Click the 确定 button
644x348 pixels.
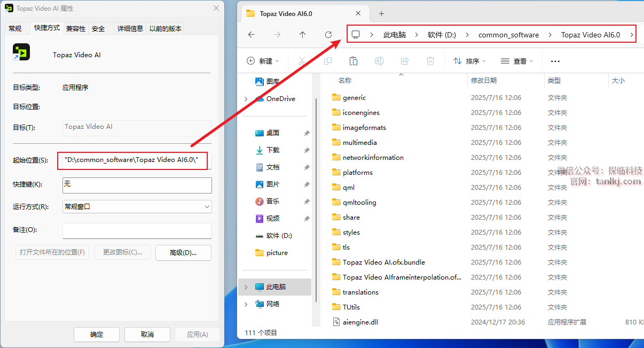point(97,335)
